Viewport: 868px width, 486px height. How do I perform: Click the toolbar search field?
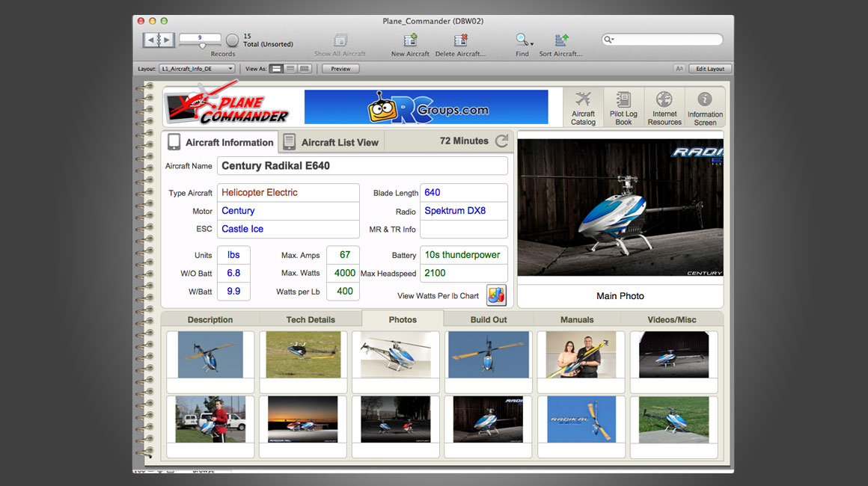point(662,40)
